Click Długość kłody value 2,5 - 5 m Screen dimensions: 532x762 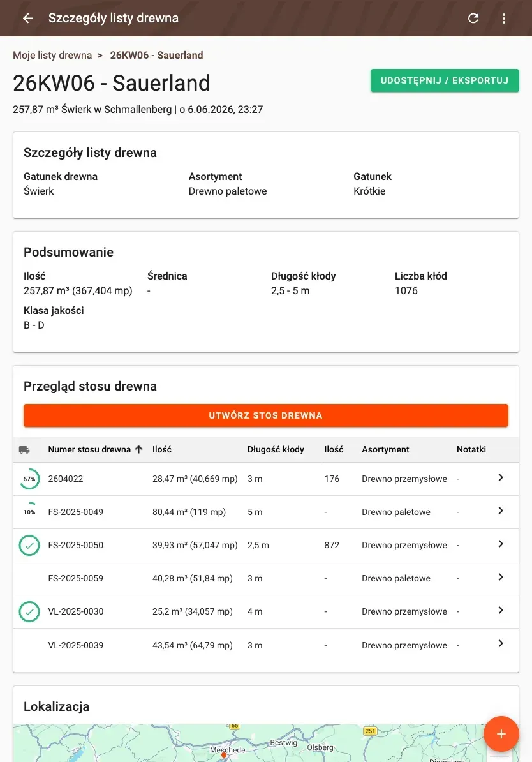click(290, 290)
